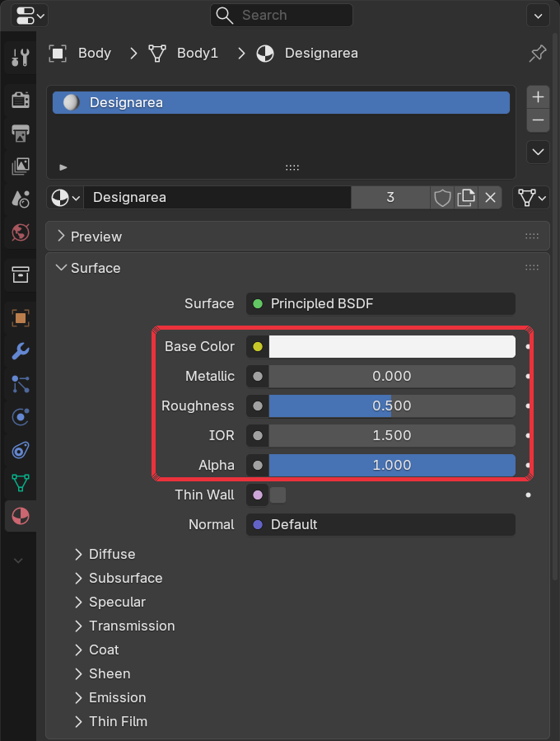Image resolution: width=560 pixels, height=741 pixels.
Task: Select the Material properties tab
Action: click(21, 516)
